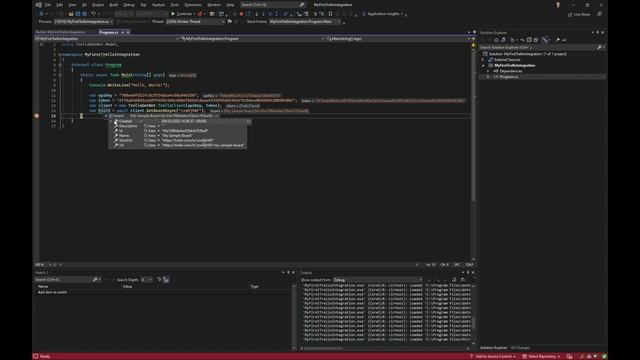This screenshot has width=640, height=360.
Task: Click the Watch search magnifier icon
Action: [95, 280]
